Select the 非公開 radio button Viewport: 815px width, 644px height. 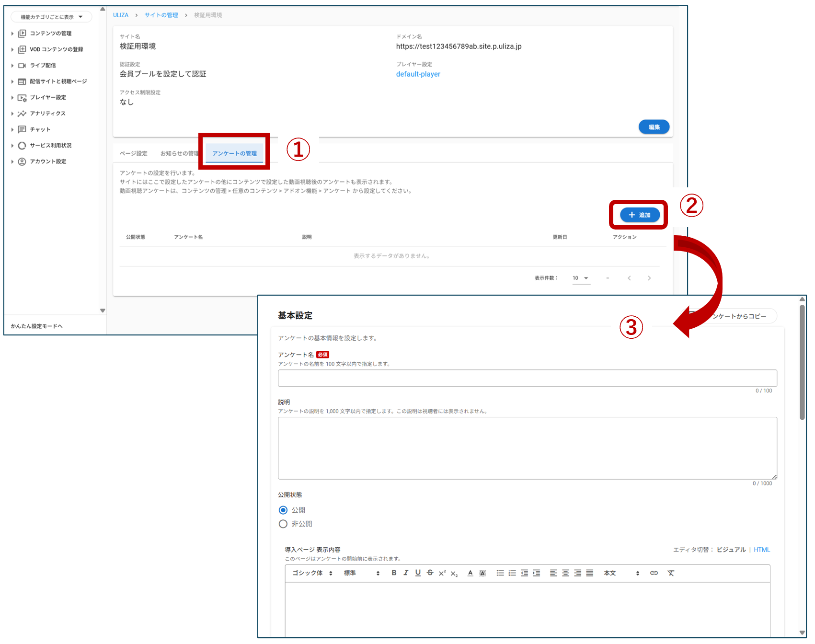point(283,524)
